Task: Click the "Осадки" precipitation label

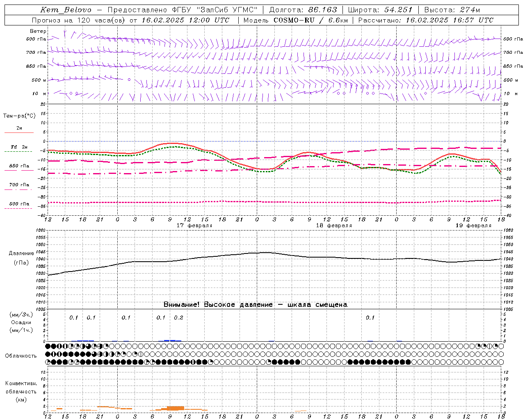Action: point(21,322)
